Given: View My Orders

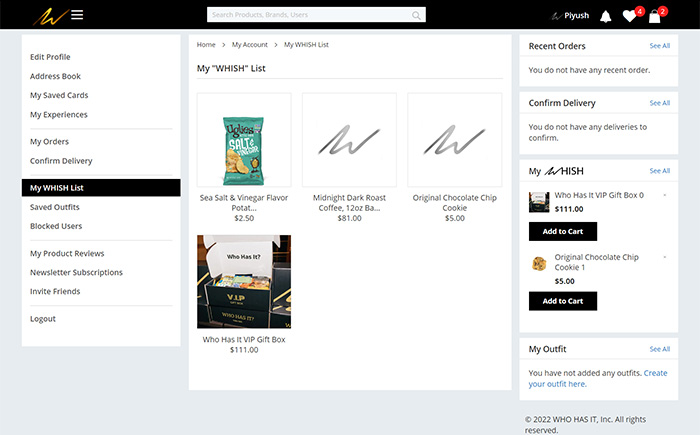Looking at the screenshot, I should [49, 142].
